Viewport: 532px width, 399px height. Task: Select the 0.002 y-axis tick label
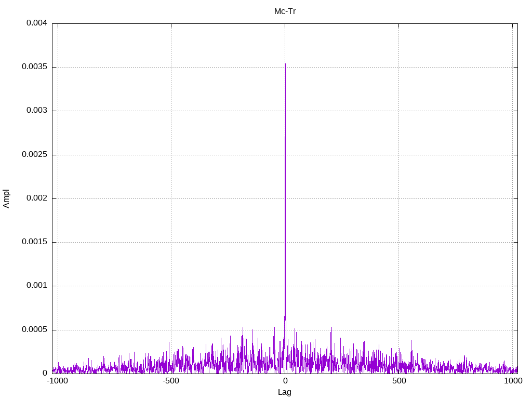point(37,198)
